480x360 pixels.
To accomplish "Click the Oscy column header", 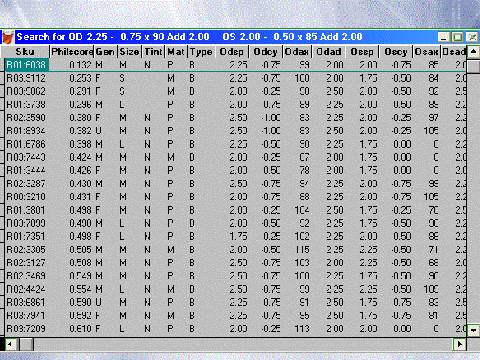I will click(396, 52).
